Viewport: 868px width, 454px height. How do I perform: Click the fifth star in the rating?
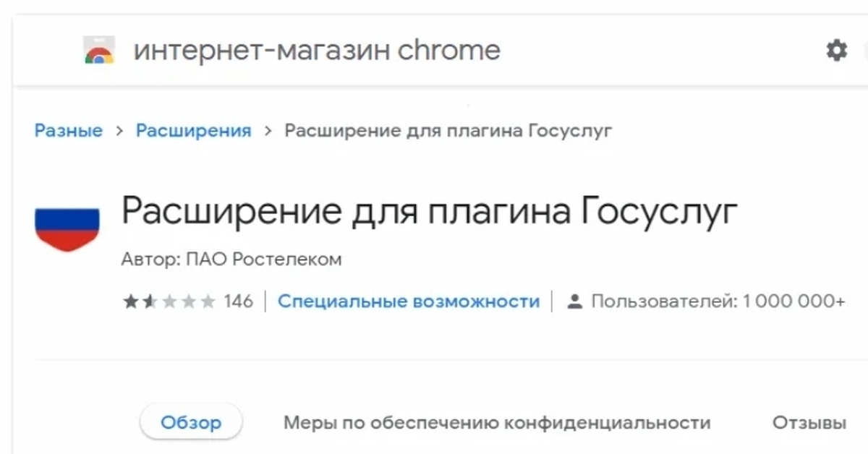[x=208, y=301]
